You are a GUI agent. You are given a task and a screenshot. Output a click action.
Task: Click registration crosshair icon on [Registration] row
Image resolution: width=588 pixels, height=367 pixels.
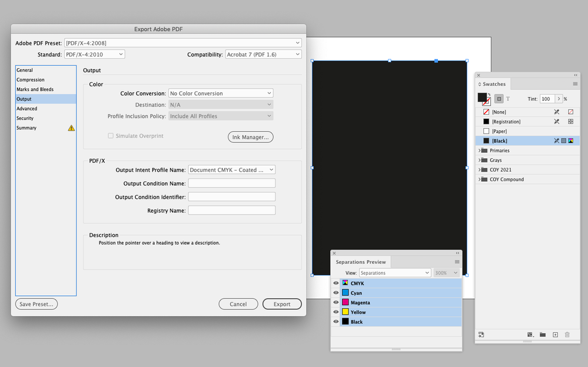click(570, 122)
